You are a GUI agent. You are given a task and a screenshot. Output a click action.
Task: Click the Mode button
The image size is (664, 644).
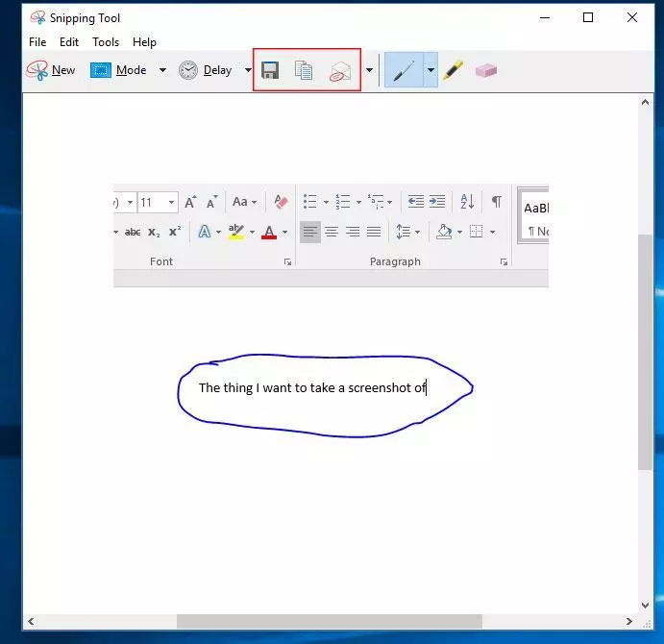click(118, 70)
